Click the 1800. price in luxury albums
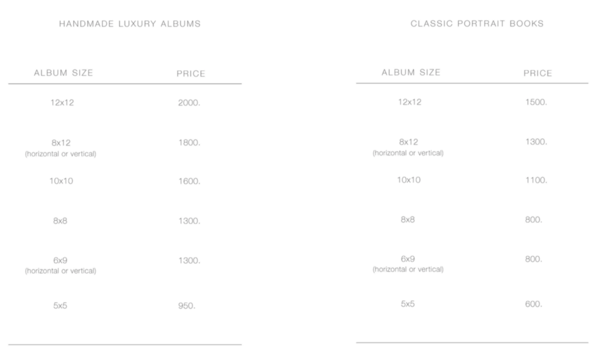 coord(189,142)
